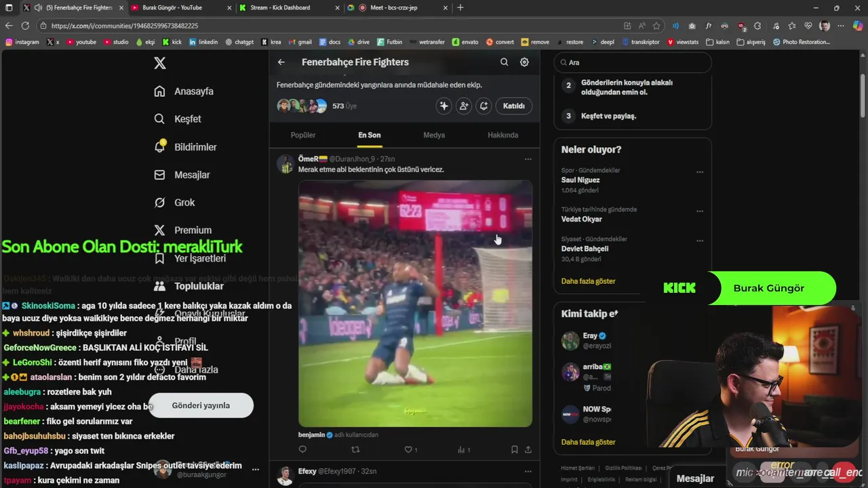Open Efexy profile on next post
This screenshot has width=868, height=488.
pos(307,471)
